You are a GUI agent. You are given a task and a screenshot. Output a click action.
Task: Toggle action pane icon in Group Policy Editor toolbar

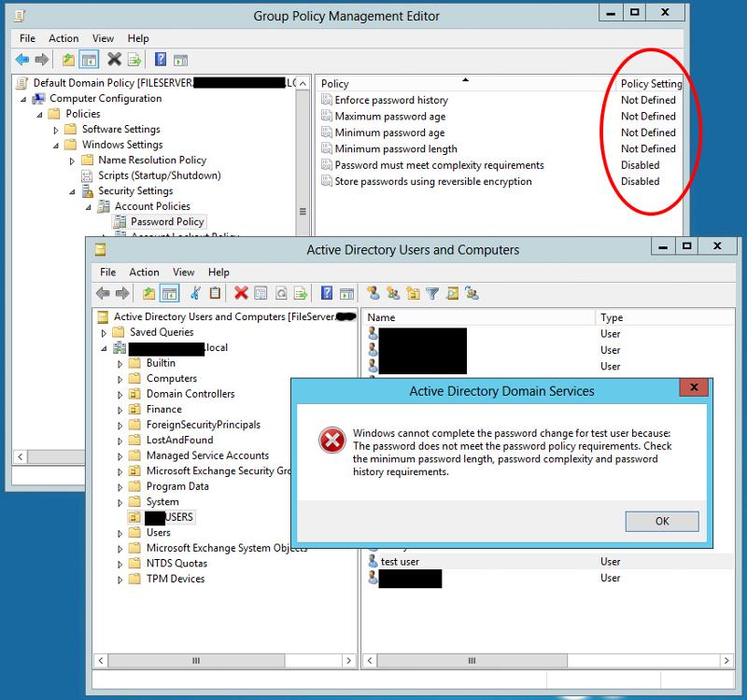click(180, 60)
